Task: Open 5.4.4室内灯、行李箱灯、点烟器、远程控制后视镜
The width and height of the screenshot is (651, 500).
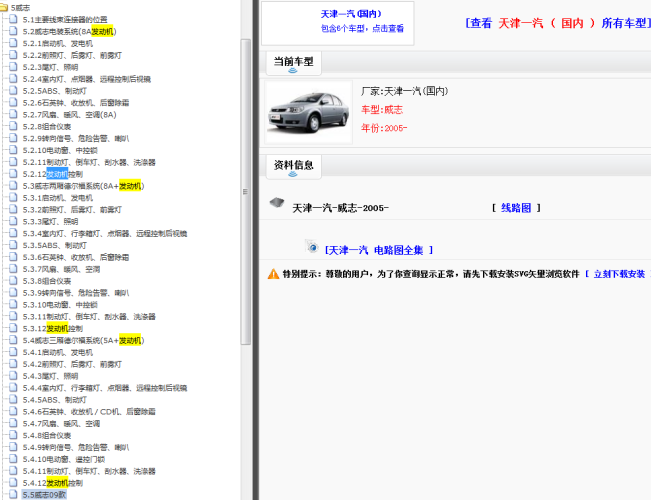Action: (x=105, y=388)
